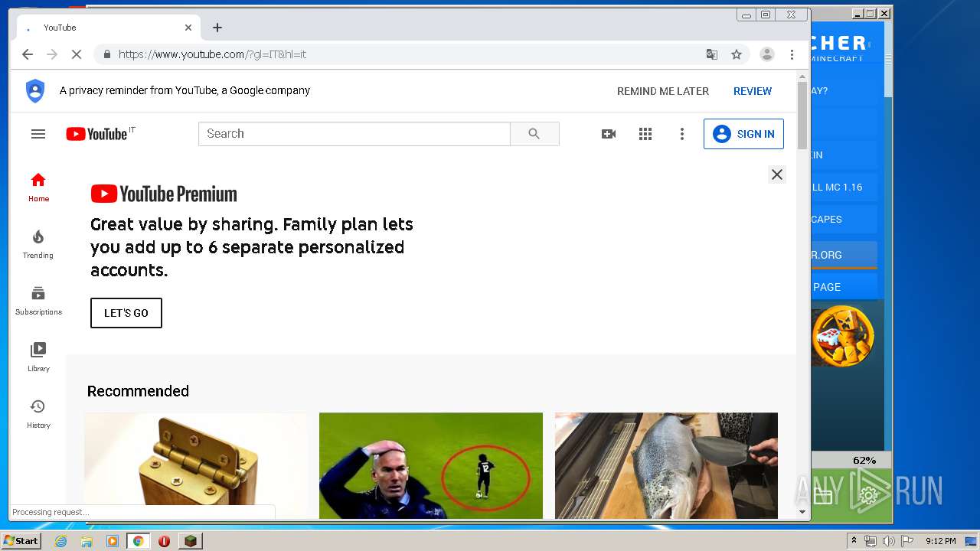Open Chrome profile avatar icon
The height and width of the screenshot is (551, 980).
[x=766, y=54]
